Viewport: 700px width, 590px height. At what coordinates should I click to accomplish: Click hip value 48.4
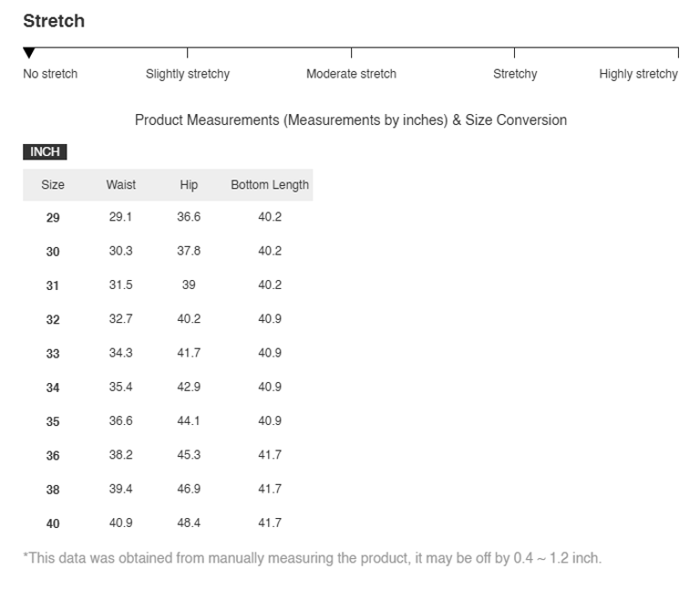[x=189, y=523]
